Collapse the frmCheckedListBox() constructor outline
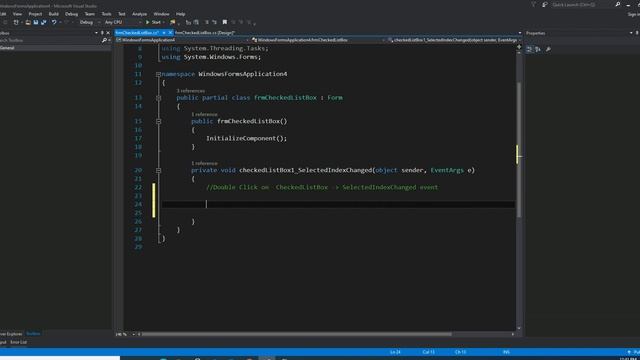This screenshot has height=360, width=640. (x=158, y=122)
